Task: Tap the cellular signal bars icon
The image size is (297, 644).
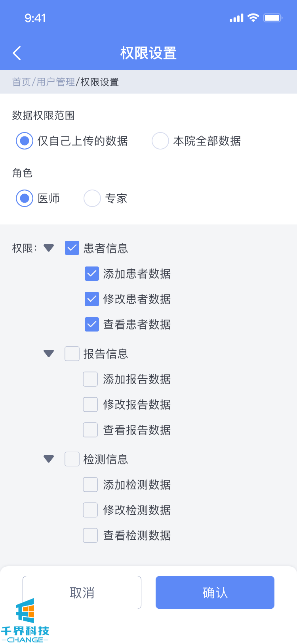Action: click(x=236, y=18)
